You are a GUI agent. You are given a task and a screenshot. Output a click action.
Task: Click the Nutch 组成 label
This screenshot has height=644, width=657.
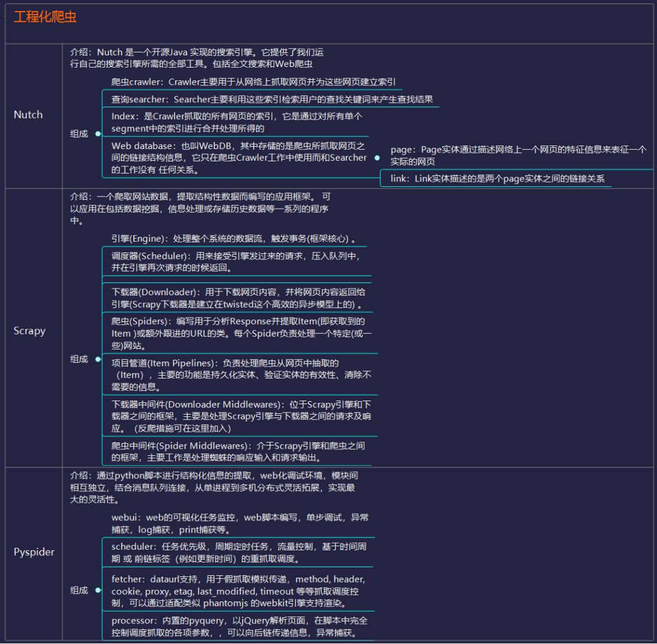78,134
